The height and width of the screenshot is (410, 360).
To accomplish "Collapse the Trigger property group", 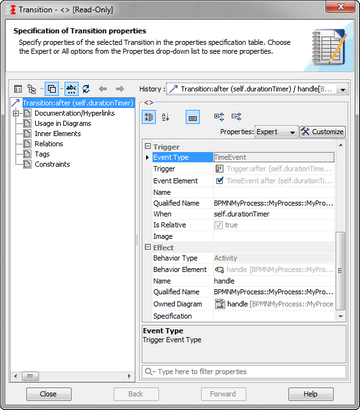I will tap(148, 147).
